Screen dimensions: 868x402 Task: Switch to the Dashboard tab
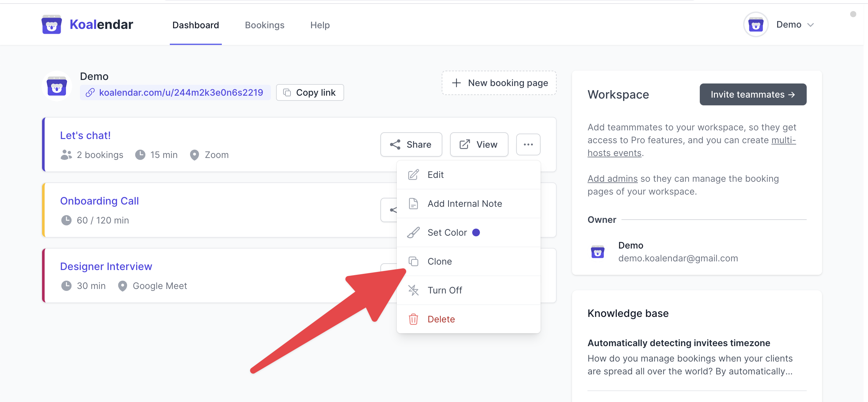tap(195, 25)
